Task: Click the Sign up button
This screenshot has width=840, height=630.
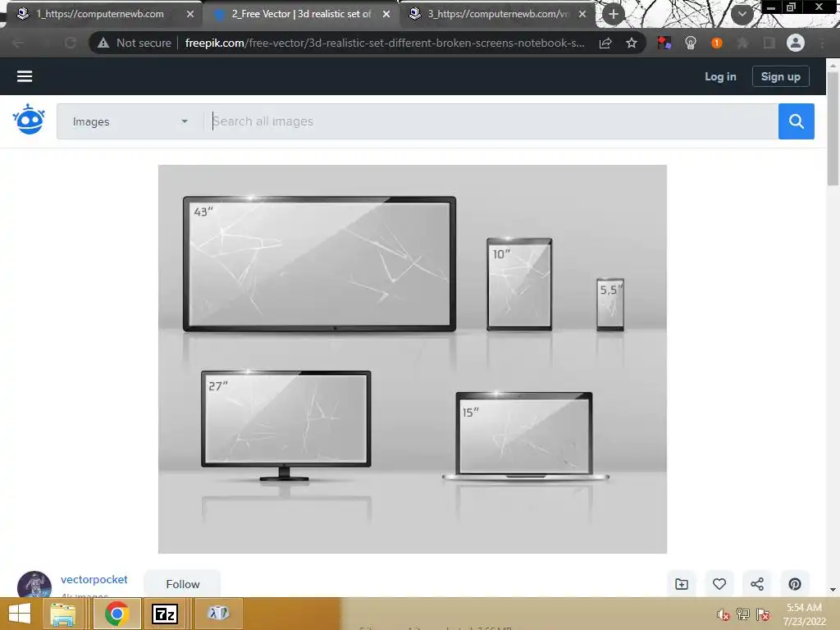Action: coord(781,76)
